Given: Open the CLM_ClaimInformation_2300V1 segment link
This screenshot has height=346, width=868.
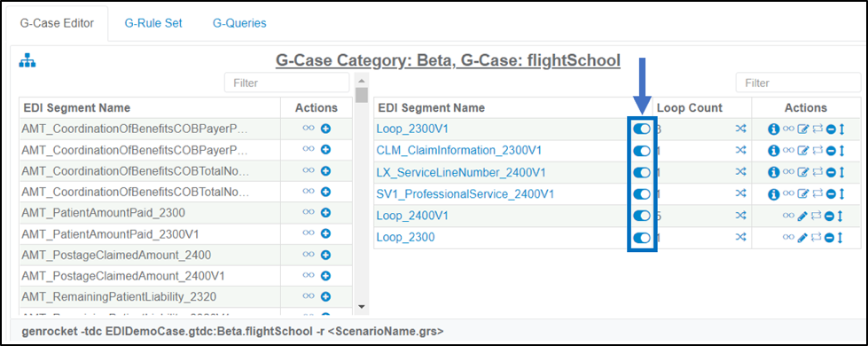Looking at the screenshot, I should click(459, 151).
